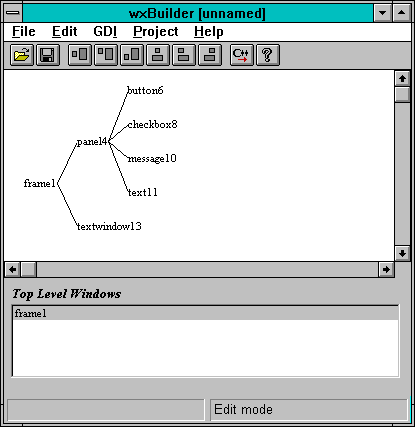Select frame1 in Top Level Windows list

[x=205, y=314]
